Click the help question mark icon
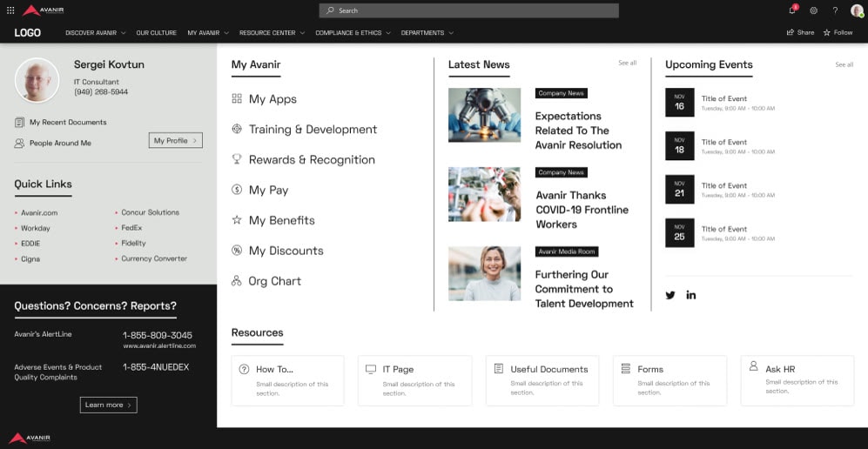The width and height of the screenshot is (868, 449). (835, 10)
